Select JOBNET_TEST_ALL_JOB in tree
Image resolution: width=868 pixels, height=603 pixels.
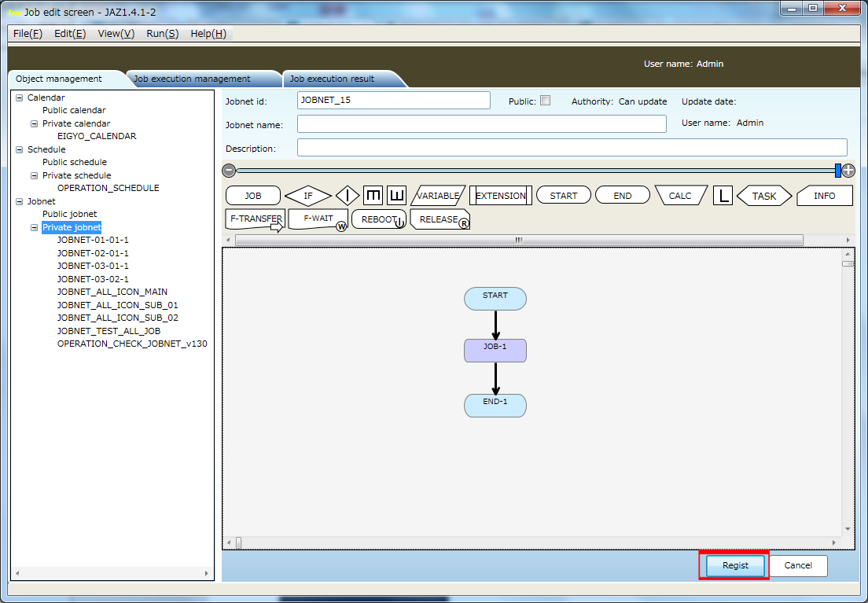(x=109, y=331)
